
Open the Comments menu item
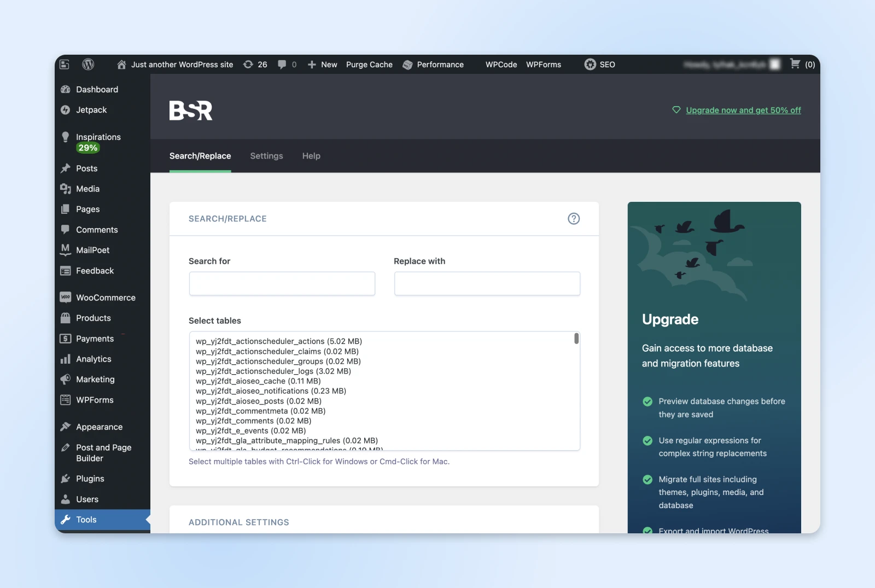click(102, 230)
